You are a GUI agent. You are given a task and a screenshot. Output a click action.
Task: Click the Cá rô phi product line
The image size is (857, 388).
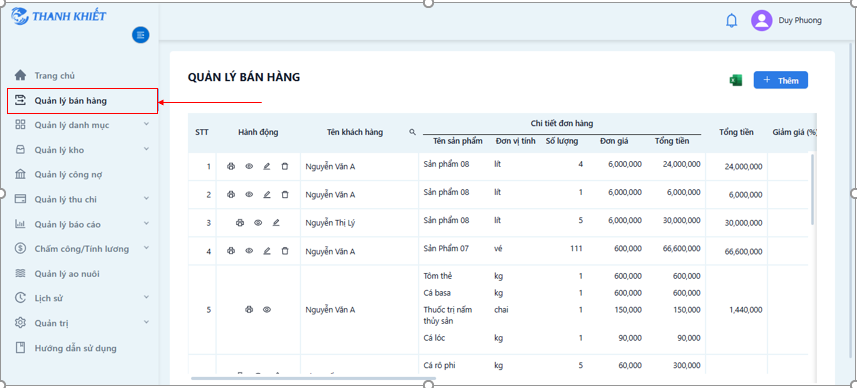point(439,366)
